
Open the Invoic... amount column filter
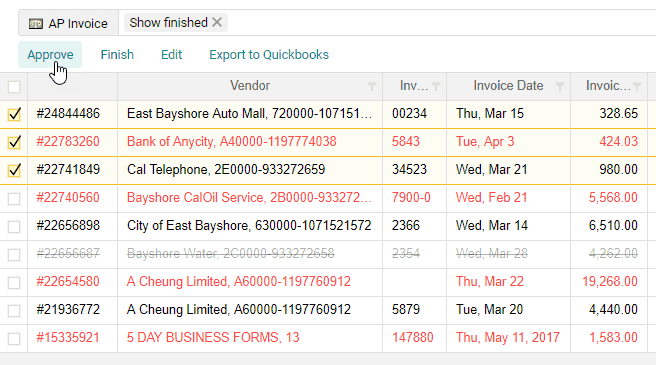click(x=637, y=86)
